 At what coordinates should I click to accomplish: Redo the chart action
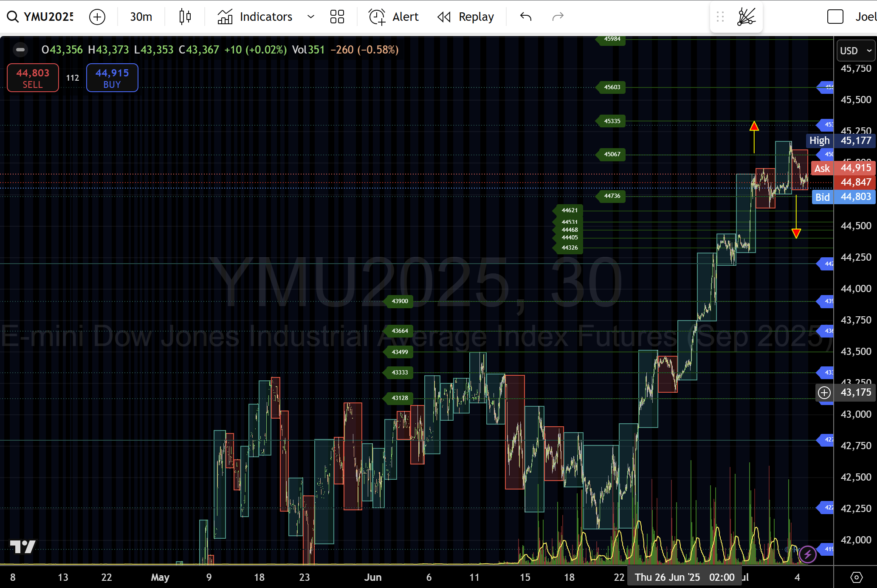pos(558,17)
